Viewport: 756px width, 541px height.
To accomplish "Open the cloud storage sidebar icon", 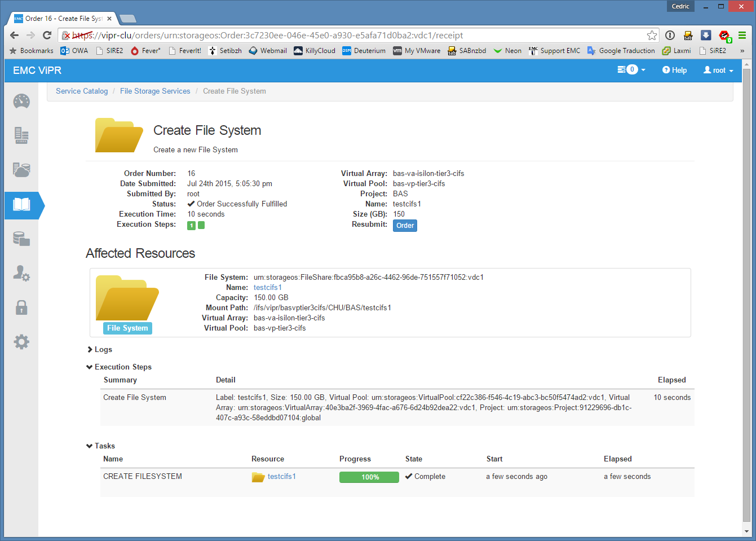I will tap(21, 170).
